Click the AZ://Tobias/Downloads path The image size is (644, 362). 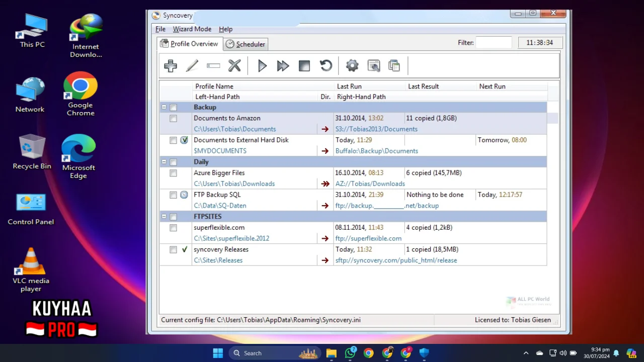(370, 184)
